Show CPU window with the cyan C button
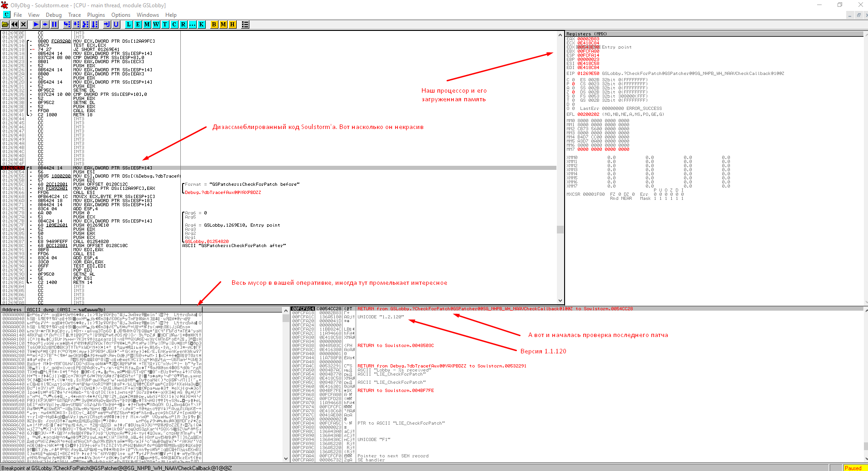This screenshot has height=471, width=868. 174,25
